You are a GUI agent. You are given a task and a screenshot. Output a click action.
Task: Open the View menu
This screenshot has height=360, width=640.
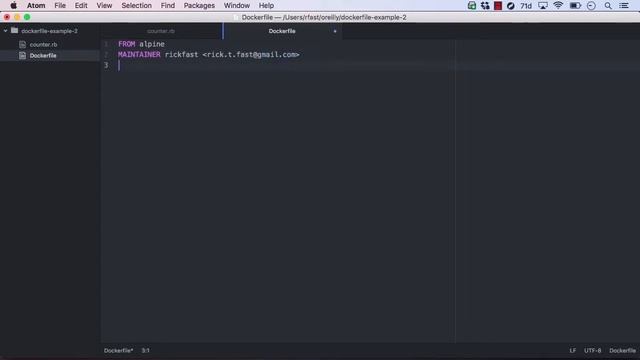tap(104, 5)
